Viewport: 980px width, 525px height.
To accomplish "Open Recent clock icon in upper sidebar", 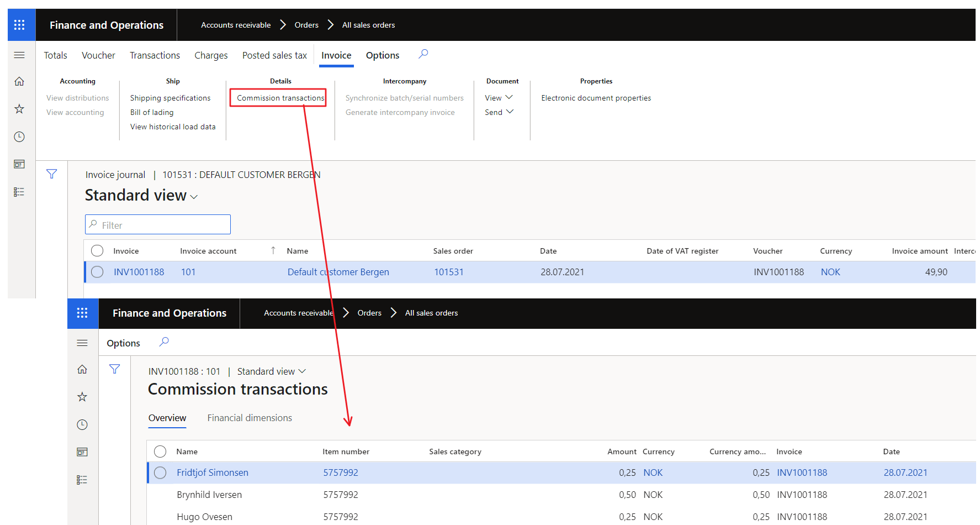I will (19, 136).
